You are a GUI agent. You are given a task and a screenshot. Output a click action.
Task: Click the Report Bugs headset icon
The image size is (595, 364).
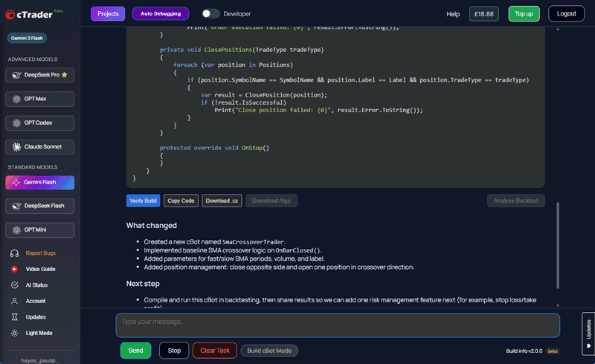pyautogui.click(x=14, y=253)
